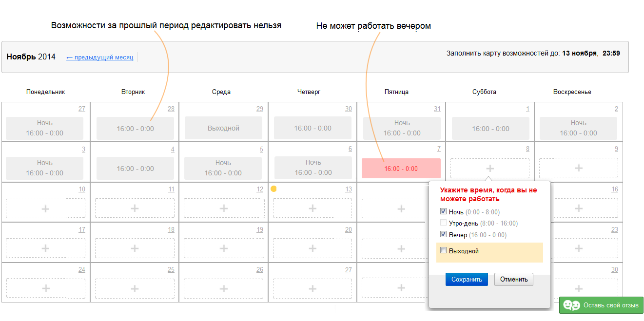Add an entry on Thursday the 20th
Screen dimensions: 644x321
tap(312, 248)
